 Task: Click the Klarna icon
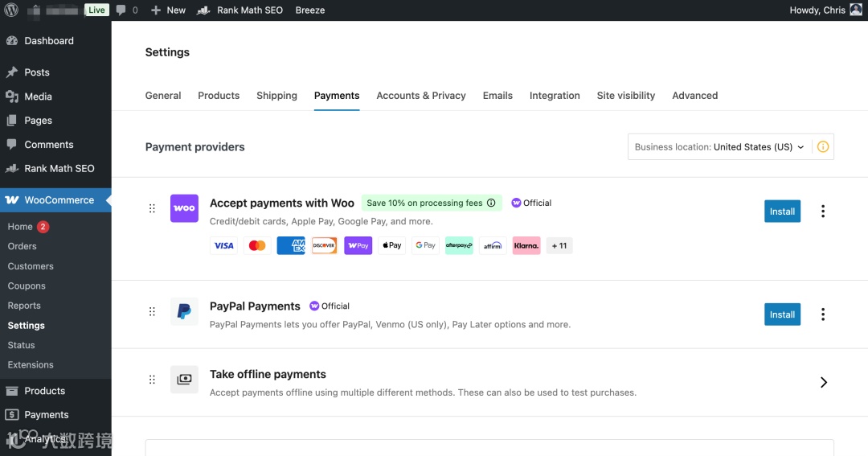click(526, 245)
